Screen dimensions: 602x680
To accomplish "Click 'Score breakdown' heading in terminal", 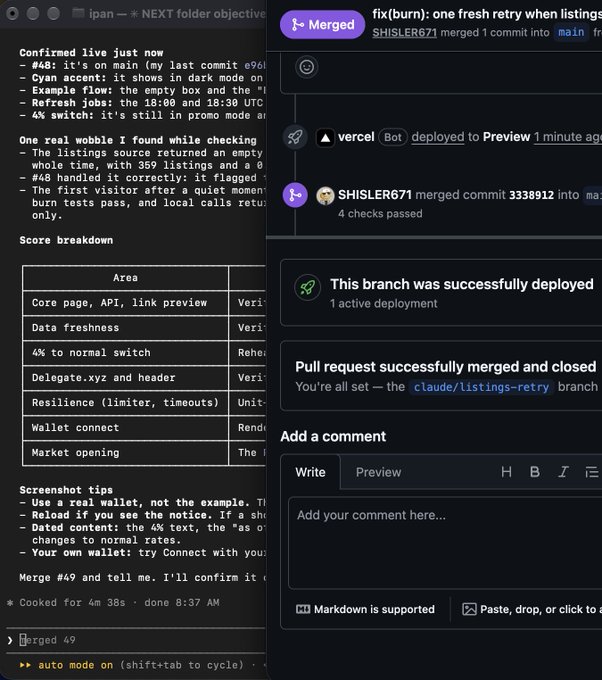I will click(x=66, y=240).
